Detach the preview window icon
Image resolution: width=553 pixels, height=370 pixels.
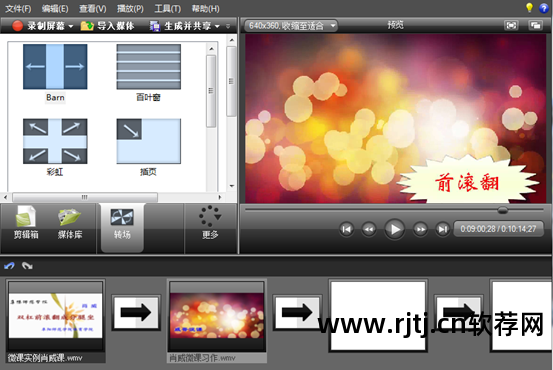coord(535,25)
